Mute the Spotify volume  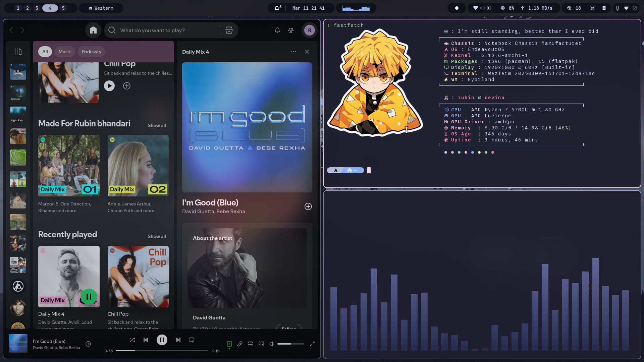[x=272, y=344]
